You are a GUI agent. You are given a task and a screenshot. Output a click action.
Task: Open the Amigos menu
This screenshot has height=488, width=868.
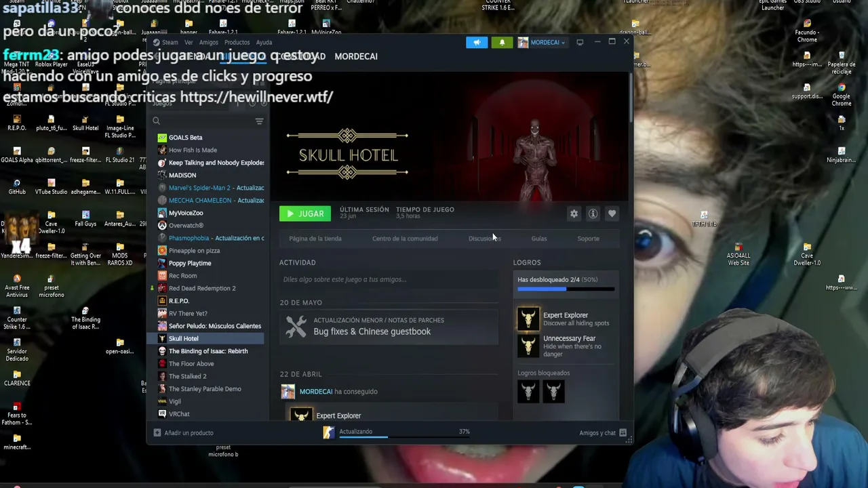coord(209,42)
